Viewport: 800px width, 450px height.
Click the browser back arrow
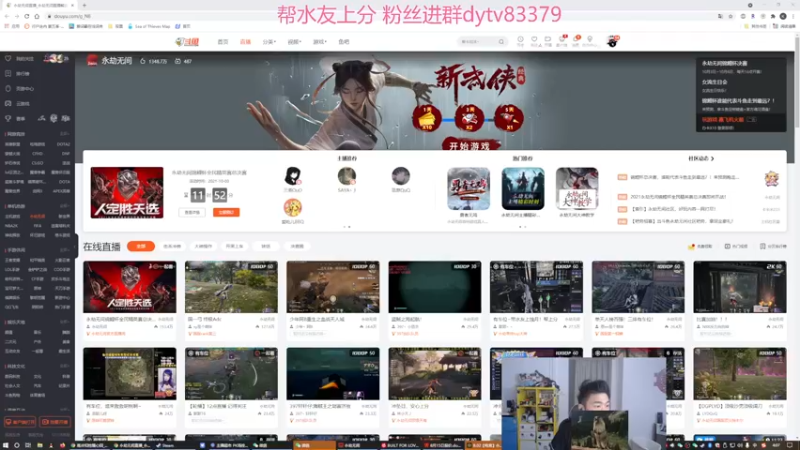click(7, 16)
